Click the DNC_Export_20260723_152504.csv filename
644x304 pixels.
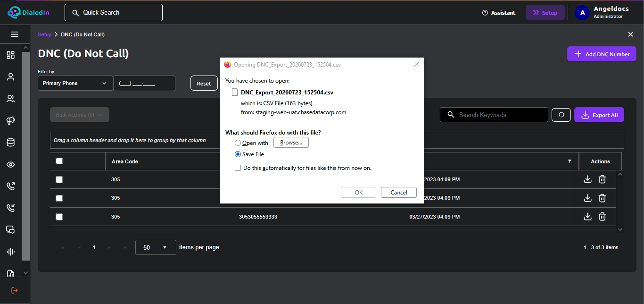pos(287,93)
